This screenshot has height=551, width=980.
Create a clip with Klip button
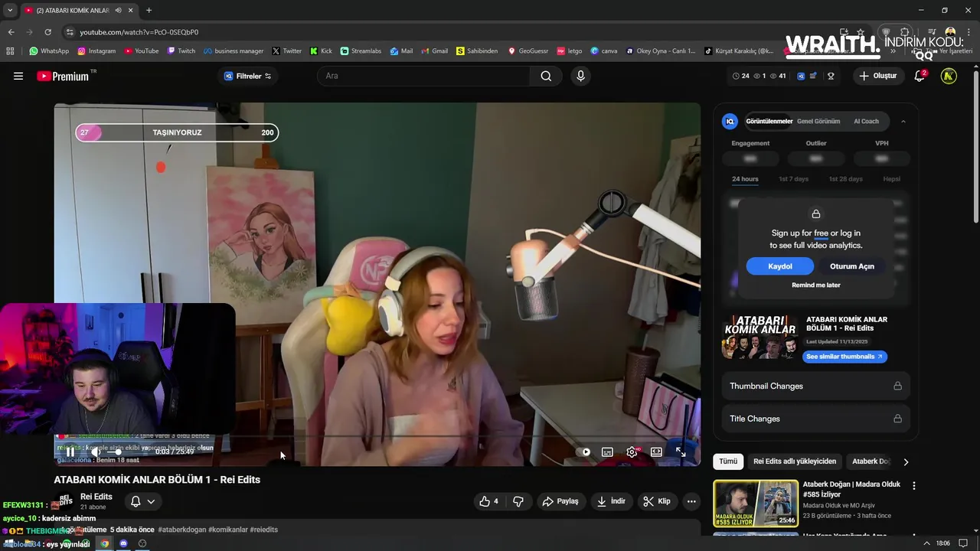(x=657, y=501)
